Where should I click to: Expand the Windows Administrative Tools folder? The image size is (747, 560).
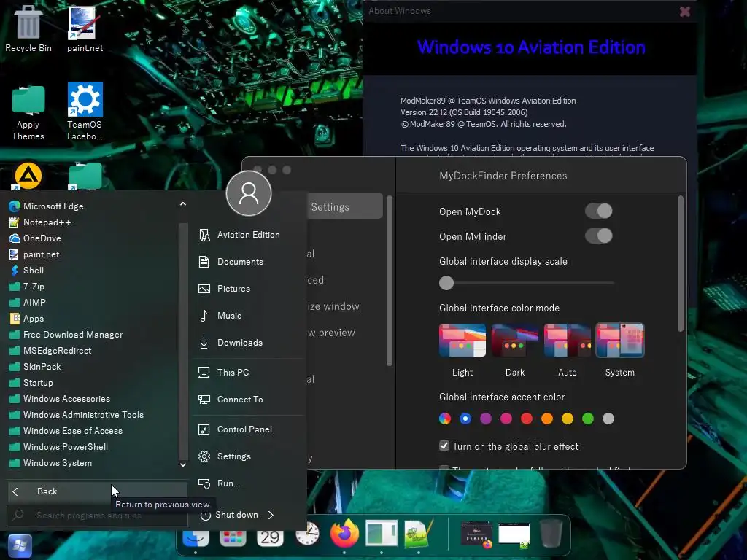coord(76,415)
